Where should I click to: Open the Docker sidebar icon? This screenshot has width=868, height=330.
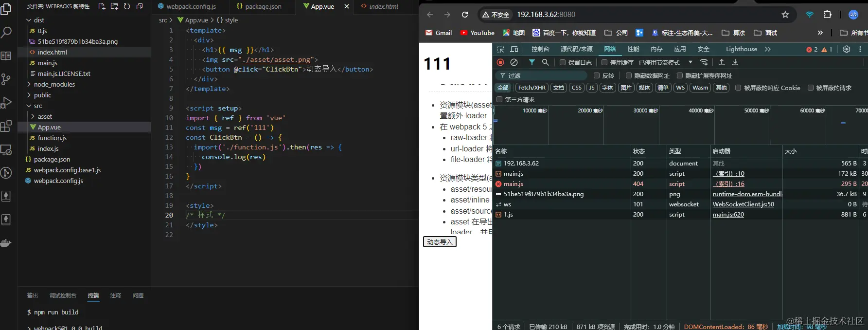coord(6,243)
